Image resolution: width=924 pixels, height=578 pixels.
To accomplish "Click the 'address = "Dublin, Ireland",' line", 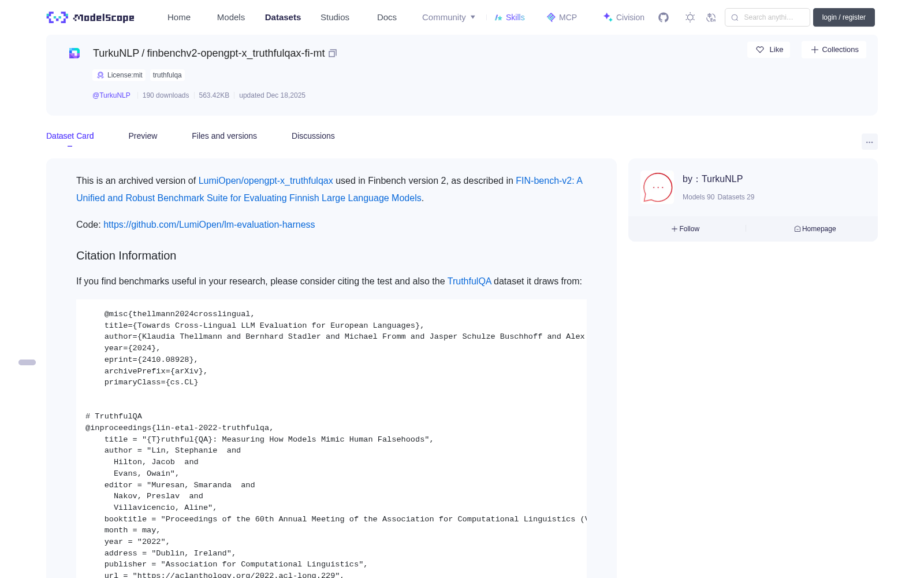I will tap(170, 554).
